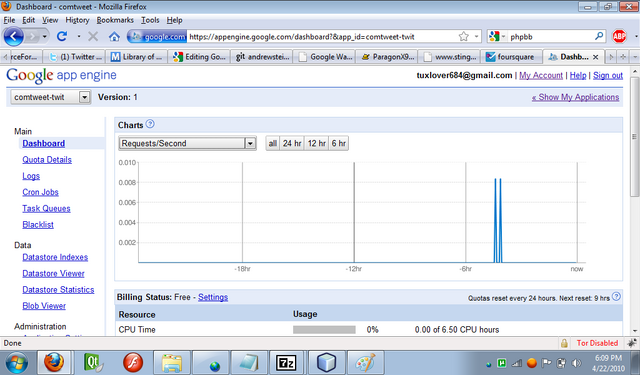This screenshot has width=640, height=375.
Task: Click the CPU Time usage progress bar
Action: 324,329
